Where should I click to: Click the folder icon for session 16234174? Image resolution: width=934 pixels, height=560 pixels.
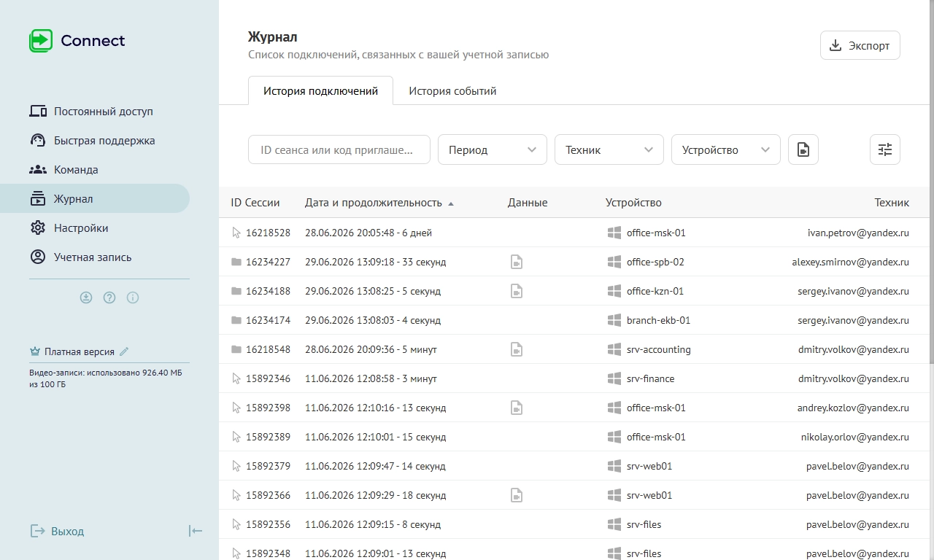click(236, 320)
